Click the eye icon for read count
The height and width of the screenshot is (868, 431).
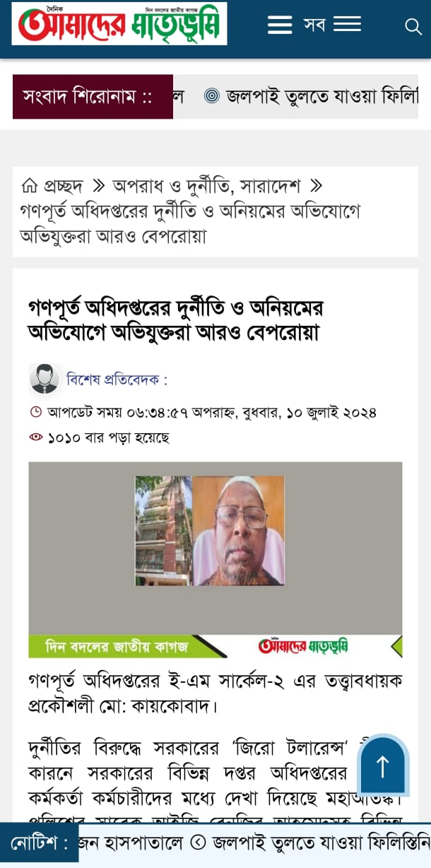click(36, 438)
